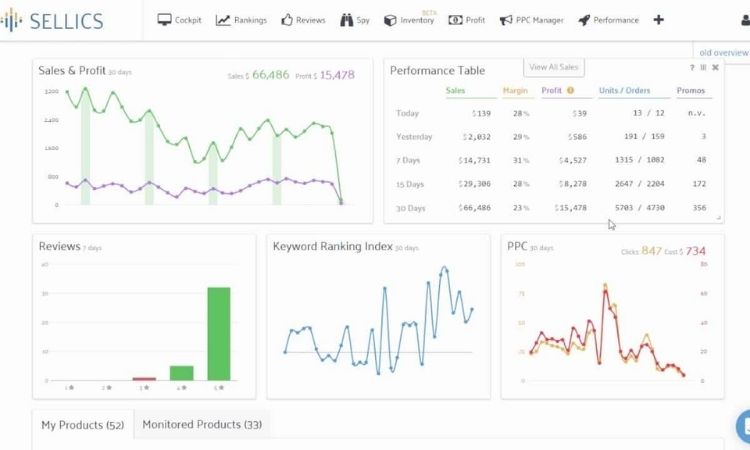The width and height of the screenshot is (750, 450).
Task: Click the Profit column info icon
Action: pyautogui.click(x=570, y=90)
